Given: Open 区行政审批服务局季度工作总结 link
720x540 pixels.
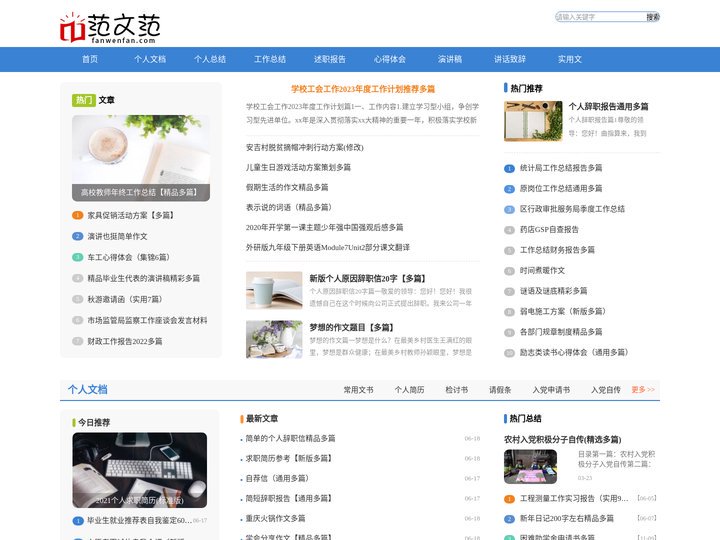Looking at the screenshot, I should pyautogui.click(x=572, y=209).
